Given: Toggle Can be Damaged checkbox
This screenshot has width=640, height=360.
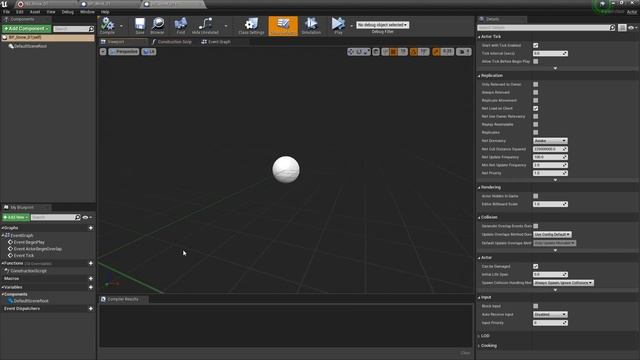Looking at the screenshot, I should pyautogui.click(x=536, y=266).
